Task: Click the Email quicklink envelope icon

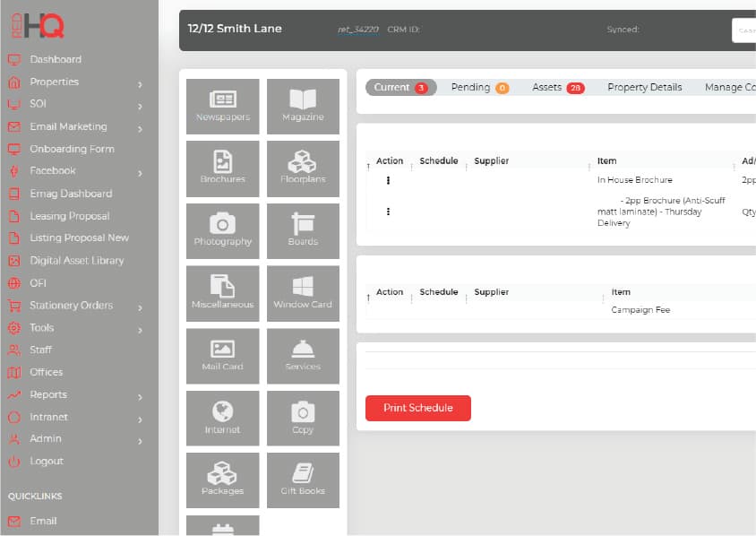Action: click(14, 521)
